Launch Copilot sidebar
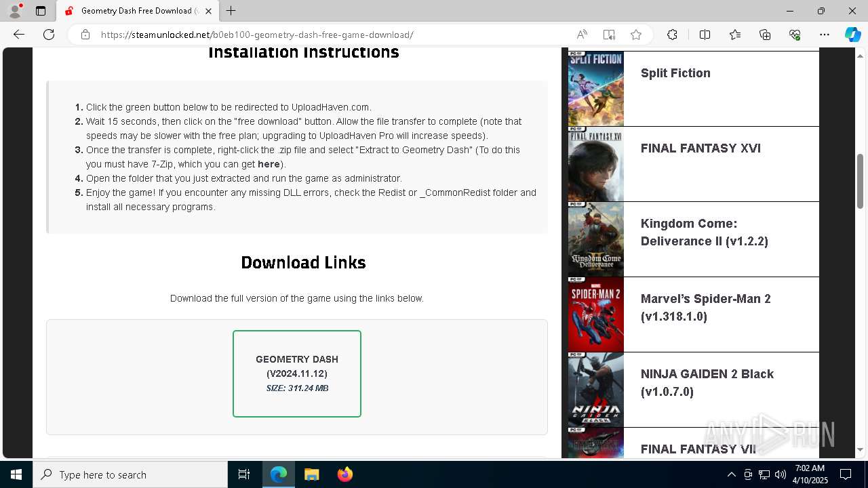868x488 pixels. pyautogui.click(x=852, y=35)
